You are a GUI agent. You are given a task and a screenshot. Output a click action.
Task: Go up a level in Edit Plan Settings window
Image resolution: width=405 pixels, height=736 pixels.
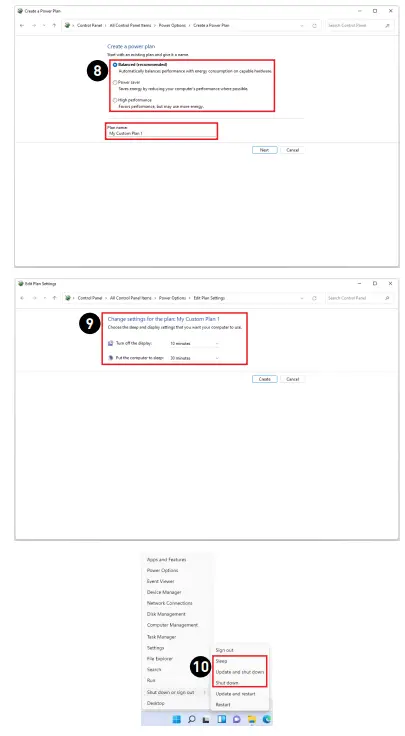pos(54,298)
